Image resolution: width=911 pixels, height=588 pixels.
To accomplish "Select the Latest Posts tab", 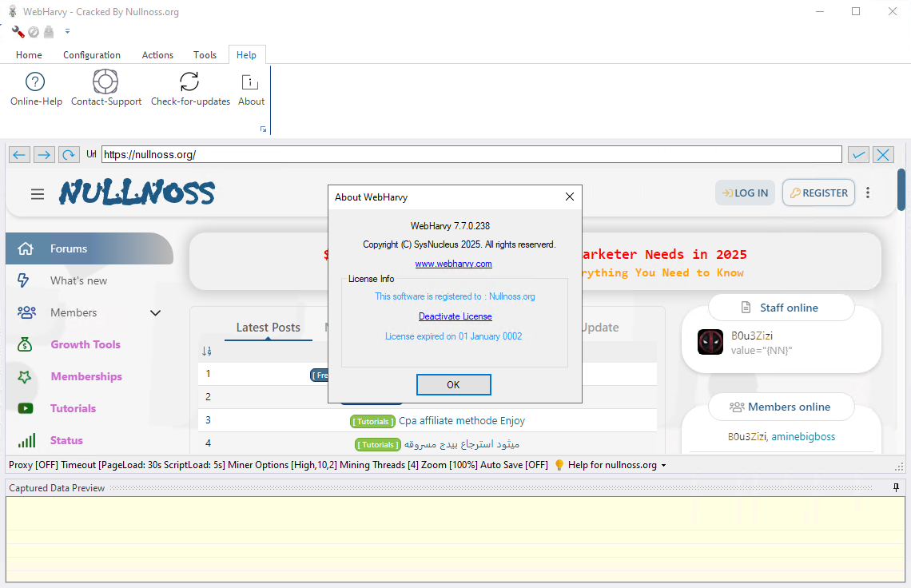I will pyautogui.click(x=268, y=328).
